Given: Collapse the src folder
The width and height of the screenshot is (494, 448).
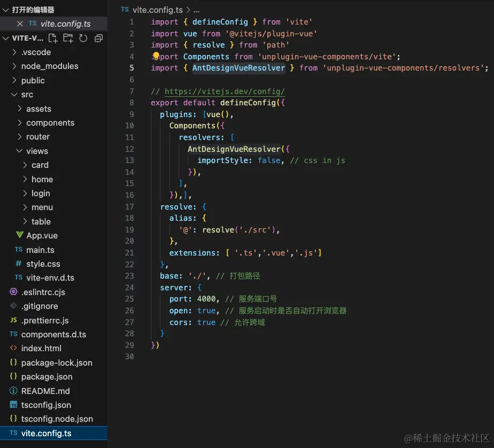Looking at the screenshot, I should pyautogui.click(x=14, y=94).
